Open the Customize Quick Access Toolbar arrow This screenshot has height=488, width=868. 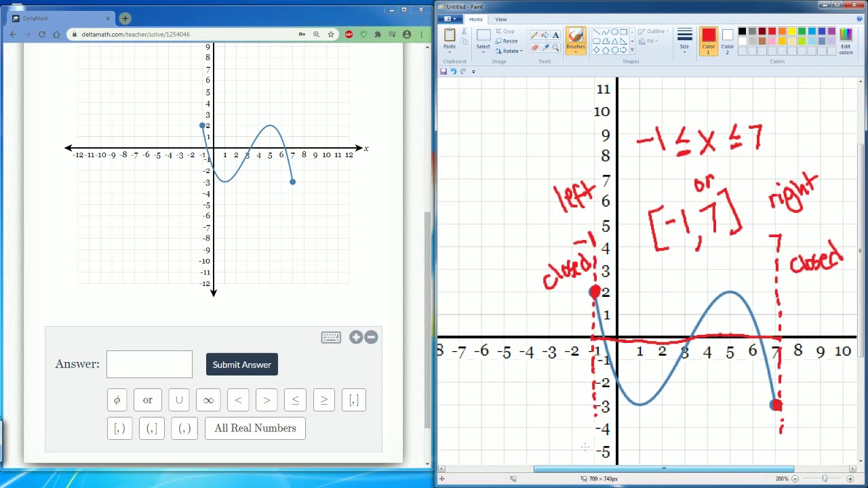(x=473, y=72)
